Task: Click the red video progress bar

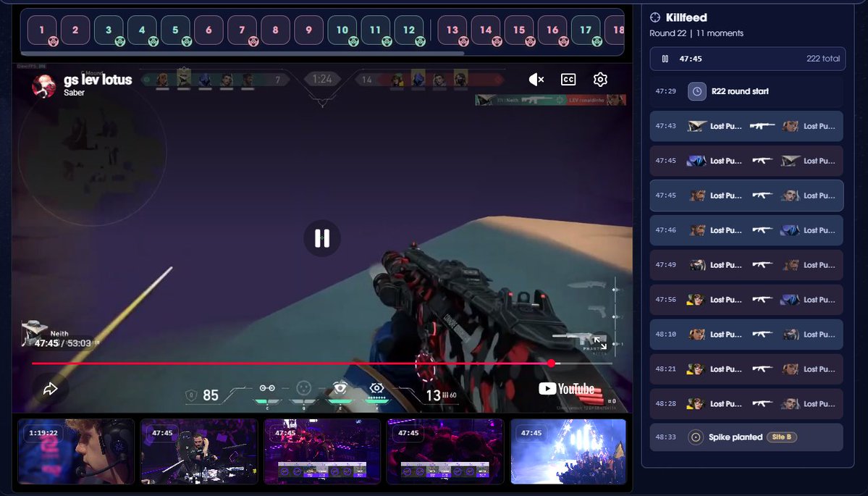Action: pyautogui.click(x=322, y=363)
